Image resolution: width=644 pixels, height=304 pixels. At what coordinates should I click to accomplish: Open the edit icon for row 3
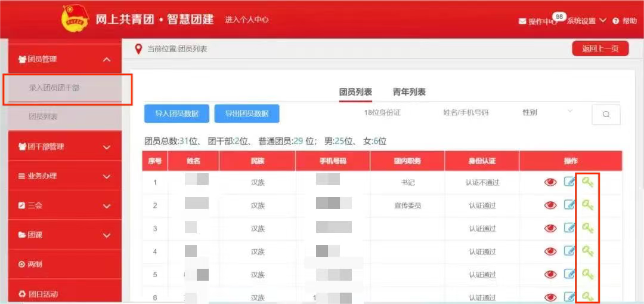pos(569,228)
